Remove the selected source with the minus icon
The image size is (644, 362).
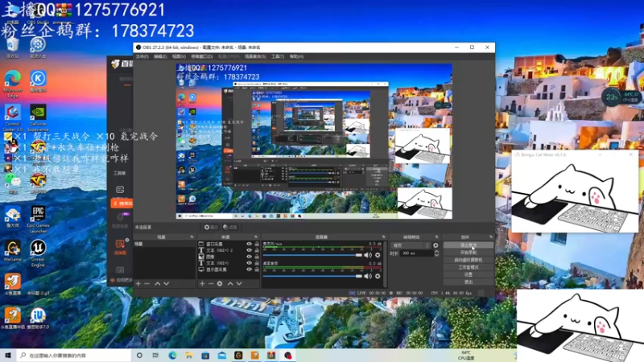point(211,284)
